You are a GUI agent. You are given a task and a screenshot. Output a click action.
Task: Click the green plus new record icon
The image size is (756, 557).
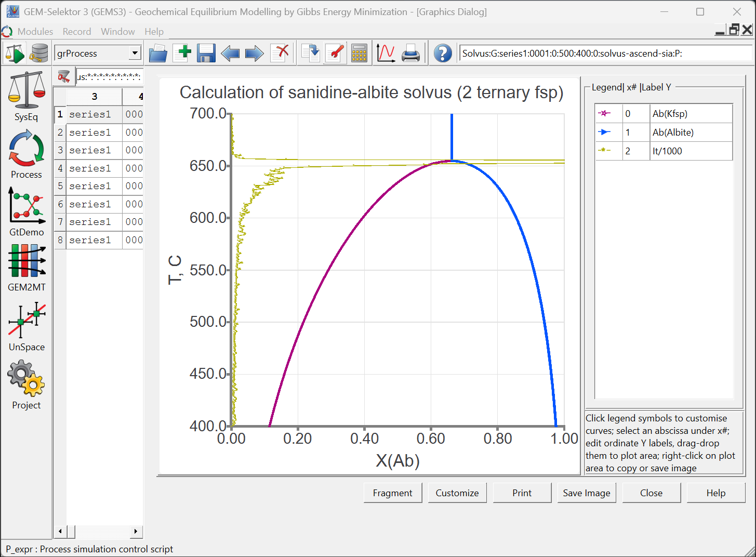182,53
